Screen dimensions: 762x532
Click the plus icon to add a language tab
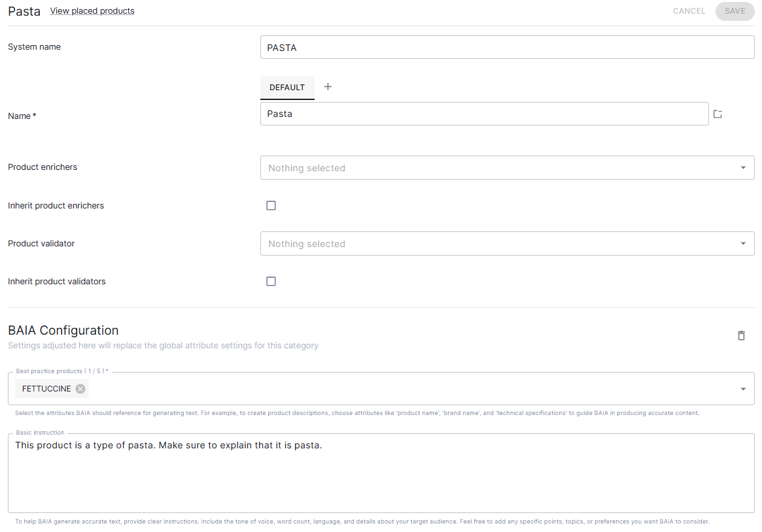(328, 87)
